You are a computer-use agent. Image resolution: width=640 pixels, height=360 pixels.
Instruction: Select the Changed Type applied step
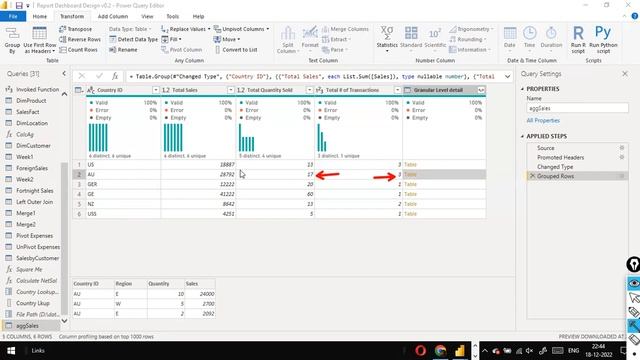pos(555,167)
